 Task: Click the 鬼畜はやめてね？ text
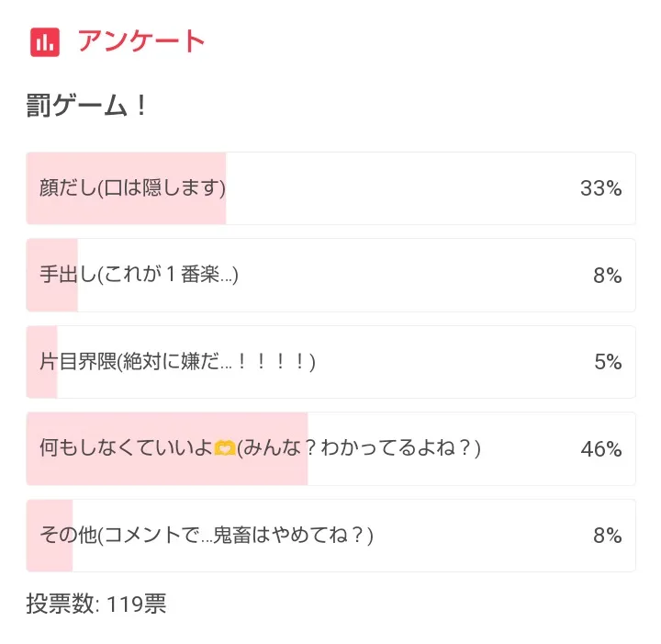tap(294, 536)
